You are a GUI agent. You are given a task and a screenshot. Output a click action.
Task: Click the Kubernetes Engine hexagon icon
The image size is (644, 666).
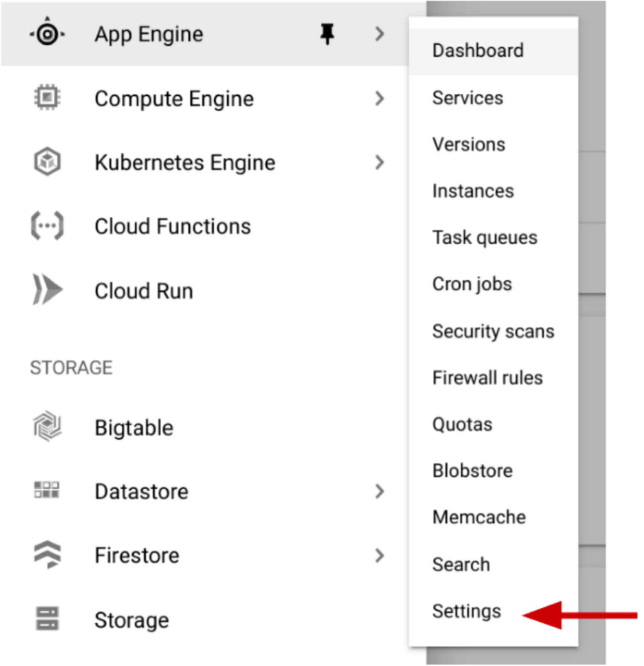47,162
